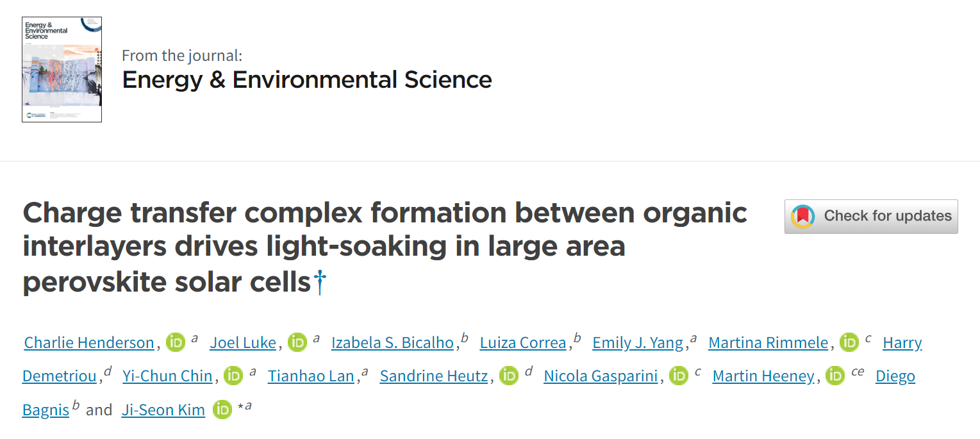Open Ji-Seon Kim's ORCID icon

222,410
